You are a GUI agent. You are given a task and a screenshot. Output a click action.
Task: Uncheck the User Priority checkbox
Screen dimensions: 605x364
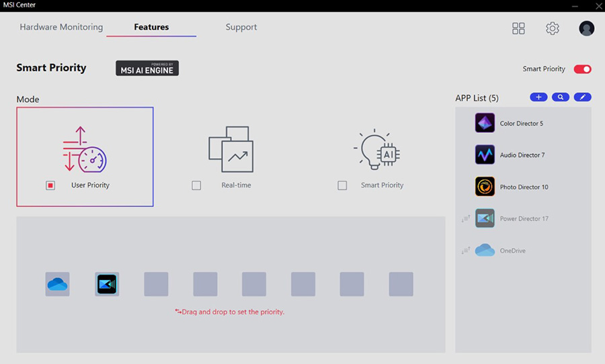tap(50, 185)
